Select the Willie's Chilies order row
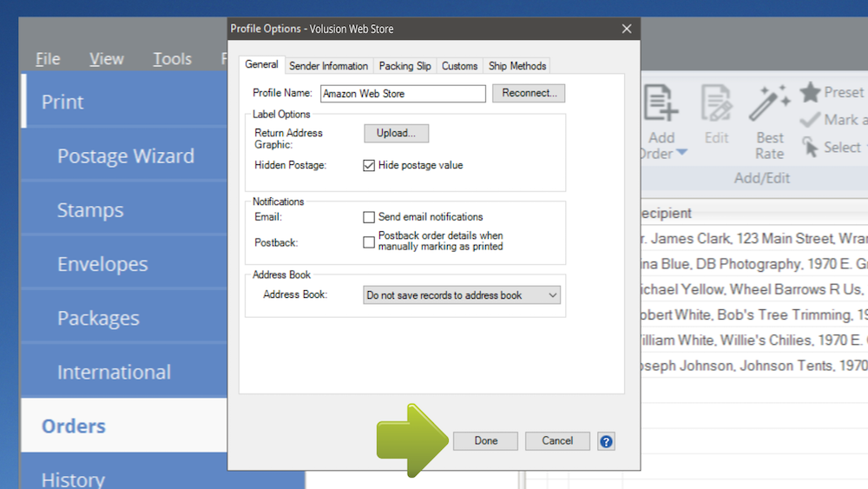 coord(754,340)
